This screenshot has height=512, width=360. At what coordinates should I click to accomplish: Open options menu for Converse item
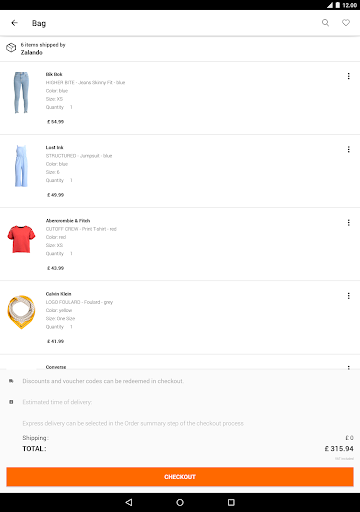(x=349, y=367)
